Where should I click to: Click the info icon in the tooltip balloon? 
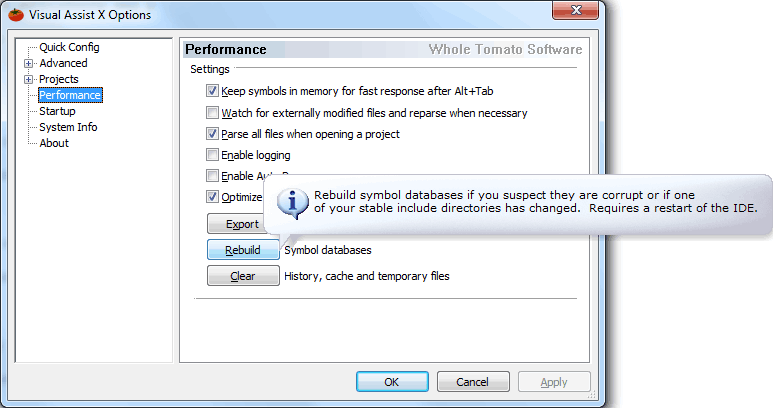pyautogui.click(x=292, y=203)
